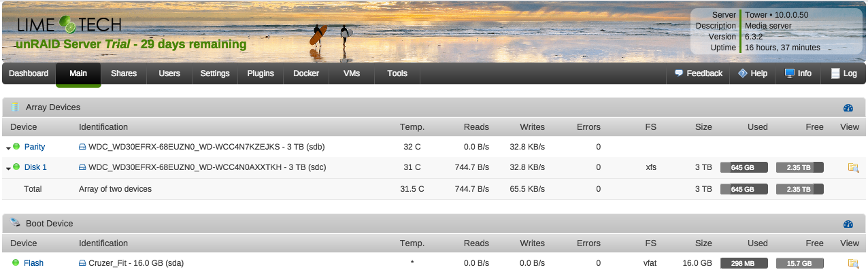This screenshot has height=274, width=868.
Task: Click the Parity green status indicator
Action: (x=16, y=147)
